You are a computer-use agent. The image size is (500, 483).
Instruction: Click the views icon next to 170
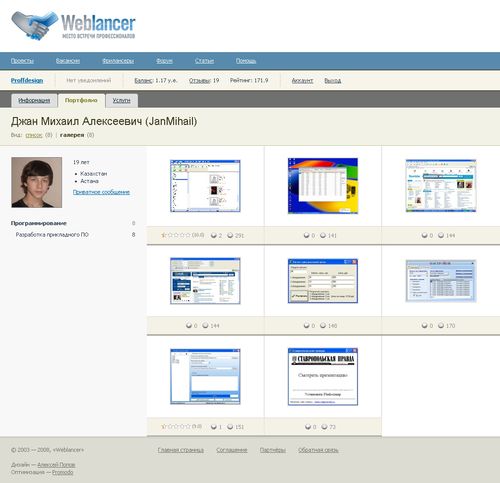441,325
